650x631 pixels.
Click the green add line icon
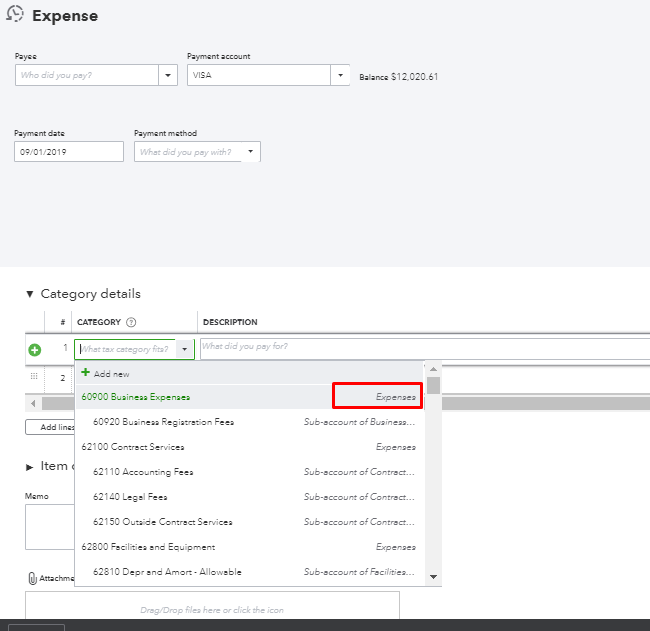(35, 350)
